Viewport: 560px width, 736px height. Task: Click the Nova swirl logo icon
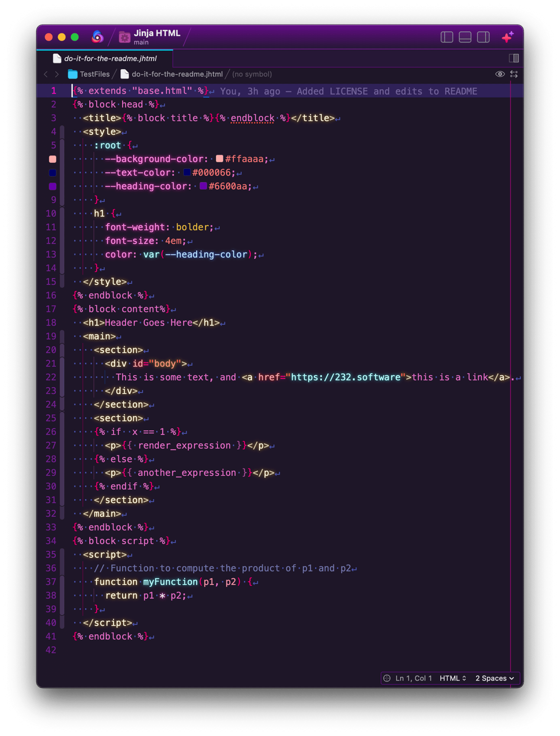tap(97, 37)
